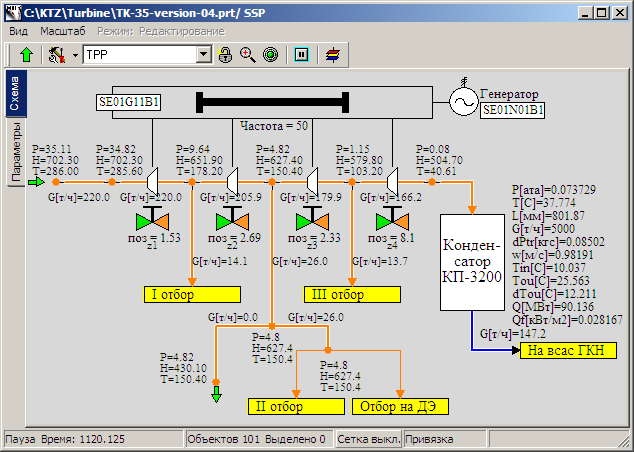634x452 pixels.
Task: Click the SE01G11B1 label box
Action: [130, 102]
